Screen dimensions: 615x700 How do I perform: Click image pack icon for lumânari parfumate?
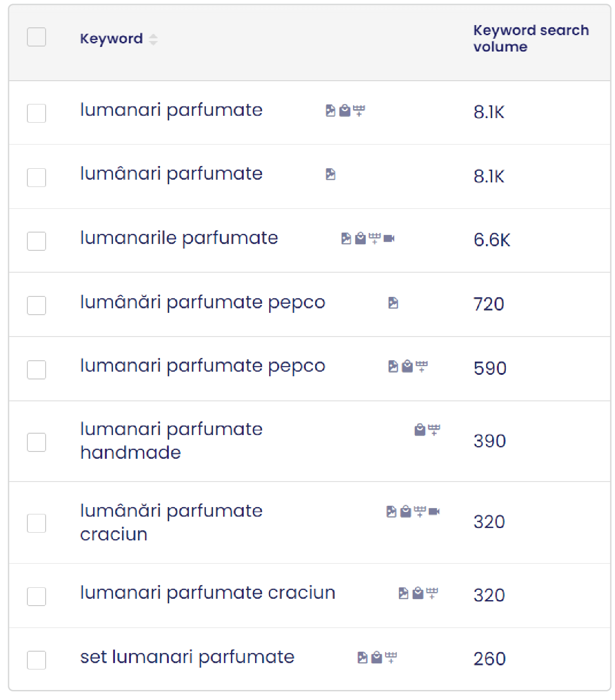point(330,174)
